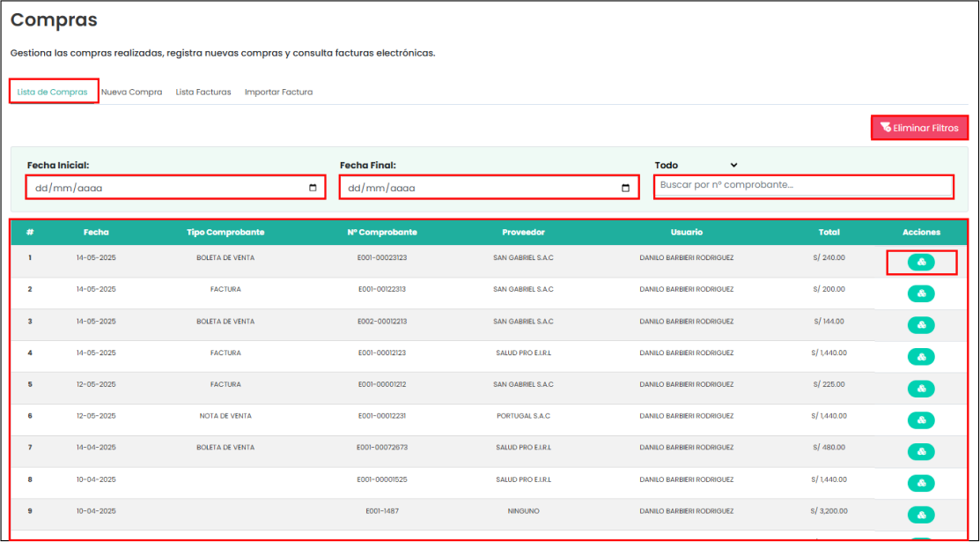This screenshot has height=542, width=980.
Task: Open calendar picker in Fecha Final field
Action: (x=625, y=188)
